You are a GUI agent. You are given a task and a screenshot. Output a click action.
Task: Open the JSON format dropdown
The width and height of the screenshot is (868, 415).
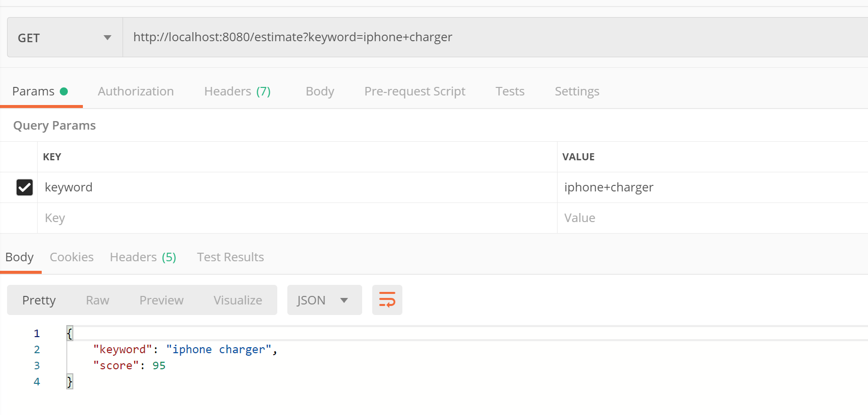[x=324, y=300]
